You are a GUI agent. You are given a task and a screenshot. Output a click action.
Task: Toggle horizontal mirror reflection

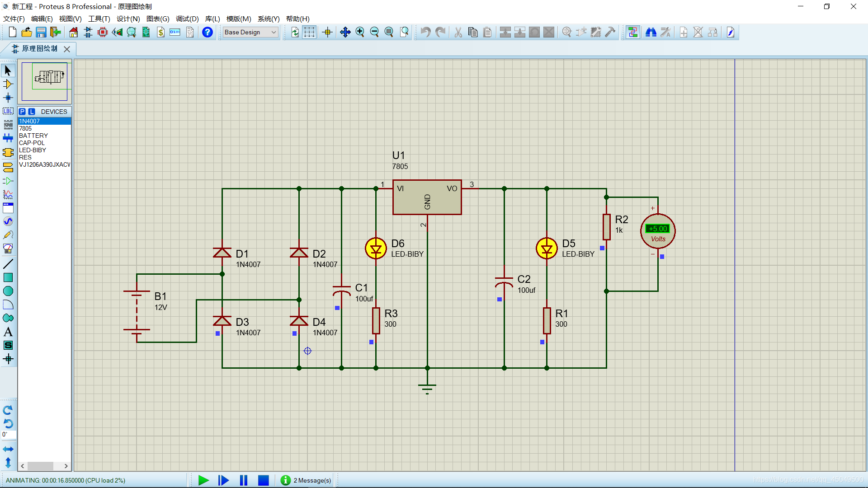point(8,449)
